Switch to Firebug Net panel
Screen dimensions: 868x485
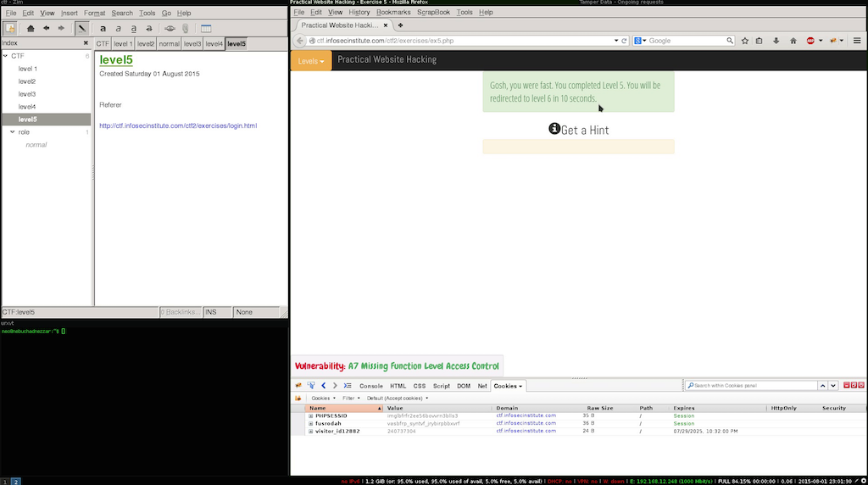[482, 386]
